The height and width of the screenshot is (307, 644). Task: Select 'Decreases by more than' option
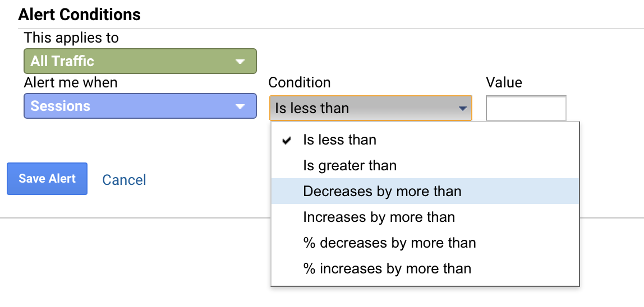pyautogui.click(x=382, y=192)
